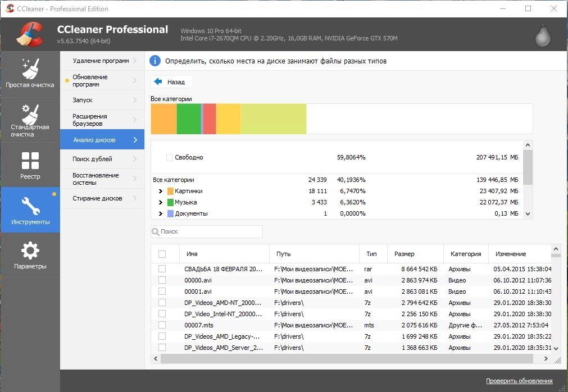
Task: Click the blue info icon
Action: click(155, 61)
